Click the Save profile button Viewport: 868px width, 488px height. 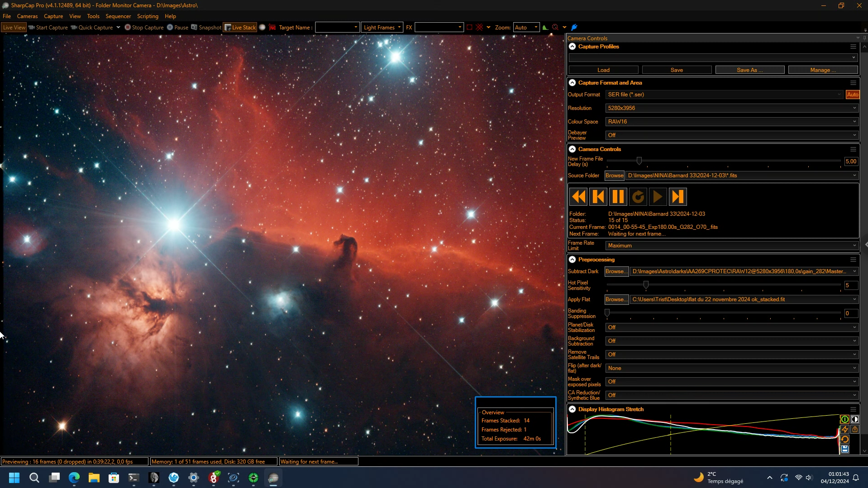pos(677,70)
